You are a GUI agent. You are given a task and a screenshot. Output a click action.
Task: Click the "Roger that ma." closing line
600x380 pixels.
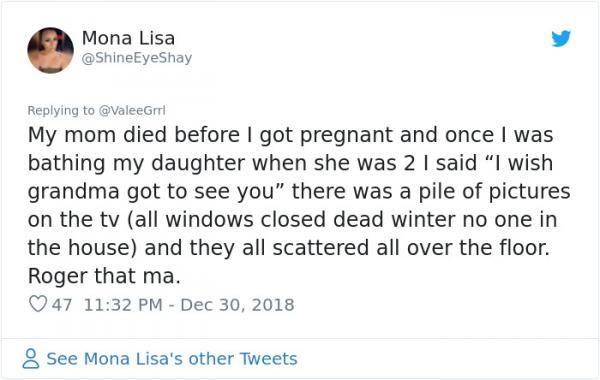(104, 276)
